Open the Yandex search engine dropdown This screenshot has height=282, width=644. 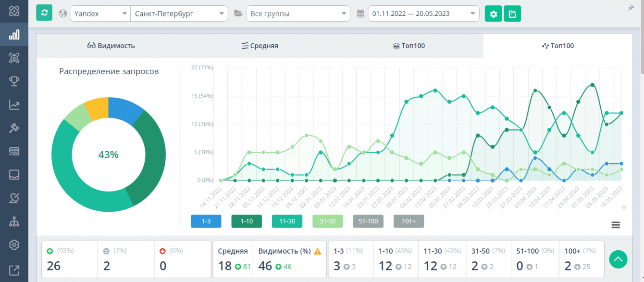(x=100, y=13)
